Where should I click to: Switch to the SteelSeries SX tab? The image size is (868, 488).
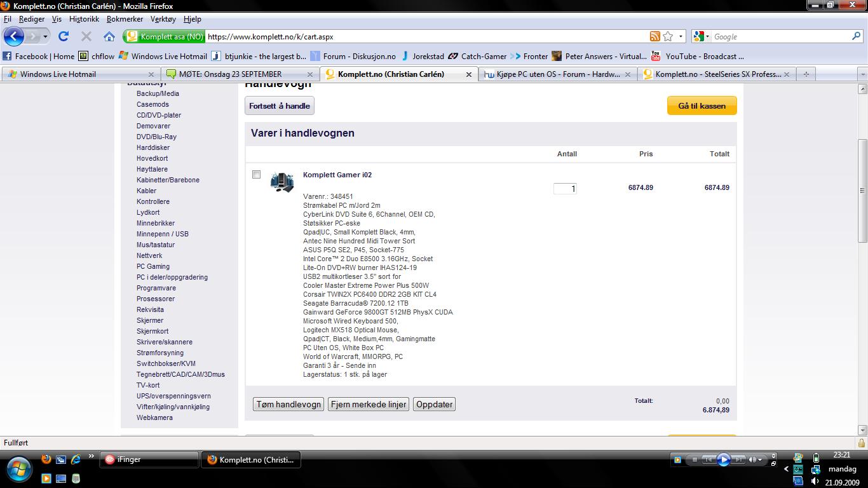click(x=716, y=74)
